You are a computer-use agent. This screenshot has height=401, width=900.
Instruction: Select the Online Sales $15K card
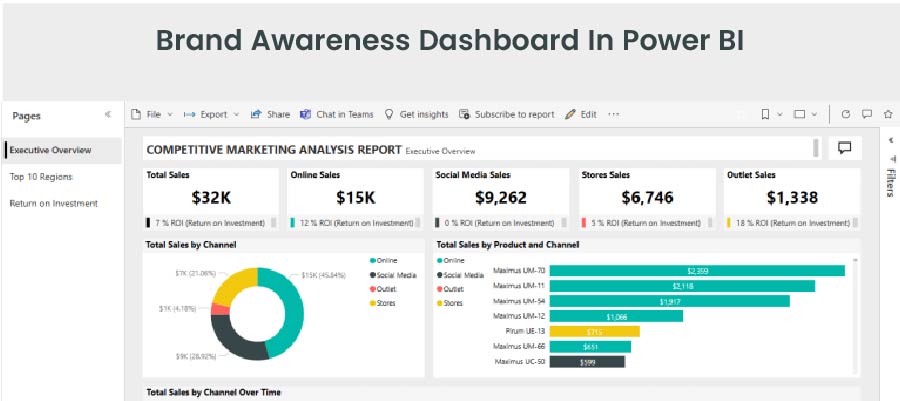point(356,199)
